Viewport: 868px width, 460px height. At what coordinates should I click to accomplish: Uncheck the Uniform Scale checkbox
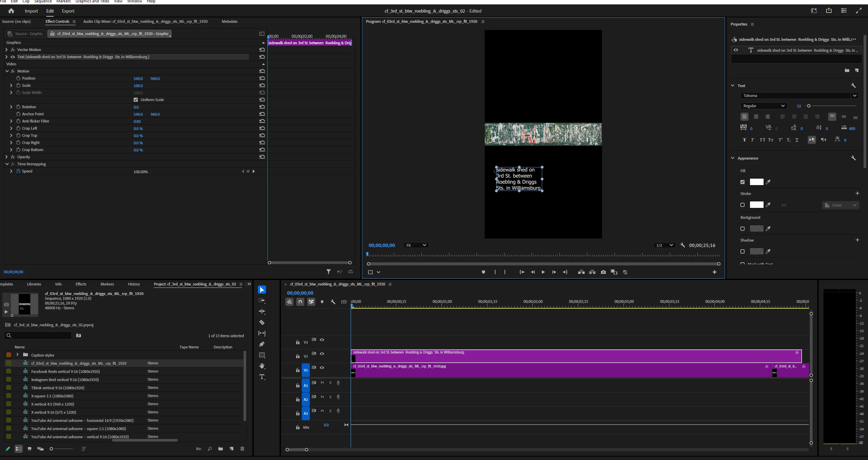point(136,100)
